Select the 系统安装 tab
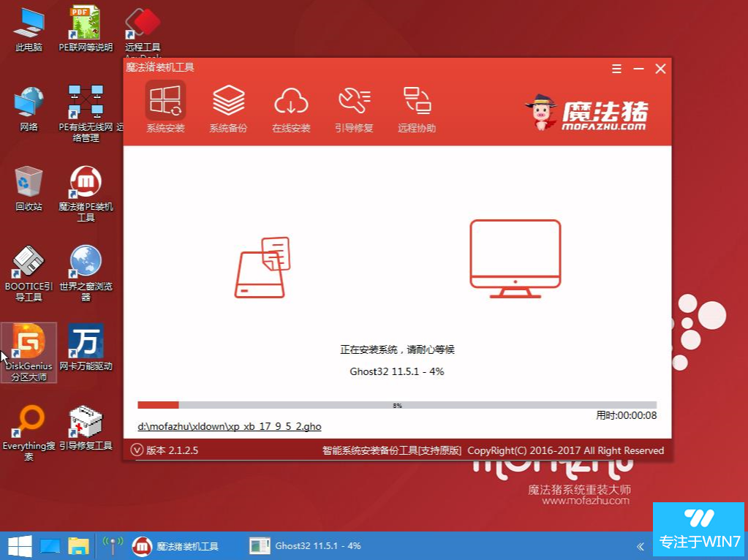748x560 pixels. tap(165, 107)
